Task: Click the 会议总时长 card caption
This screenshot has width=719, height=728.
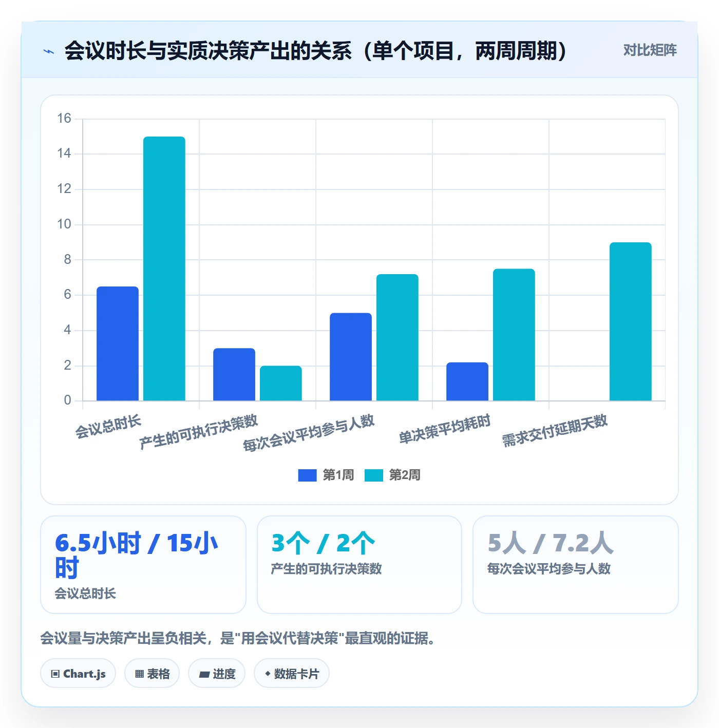Action: click(x=85, y=593)
